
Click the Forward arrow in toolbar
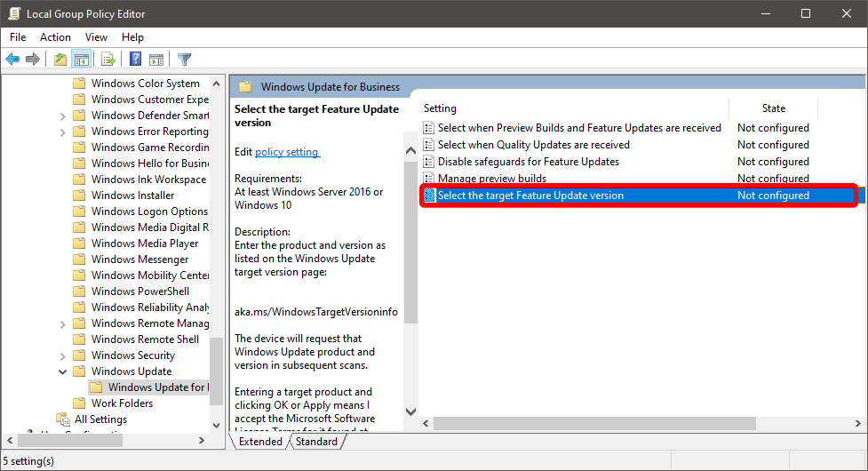pos(33,60)
